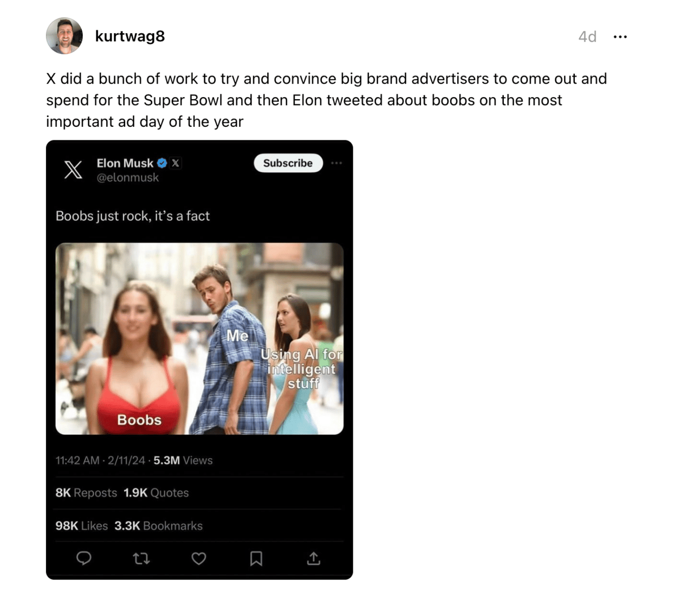Click kurtwag8's profile avatar
This screenshot has height=593, width=700.
pos(64,36)
